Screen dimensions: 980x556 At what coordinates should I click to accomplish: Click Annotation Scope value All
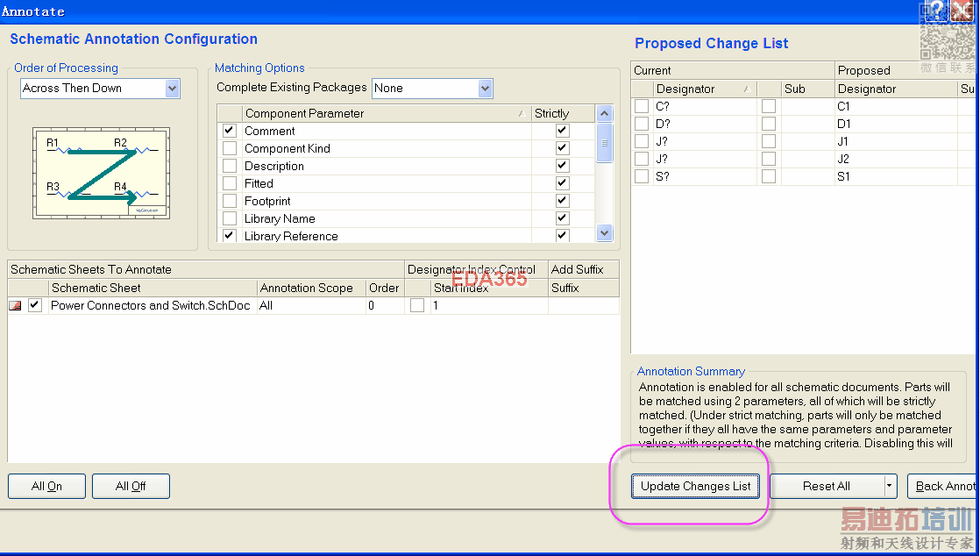tap(266, 305)
